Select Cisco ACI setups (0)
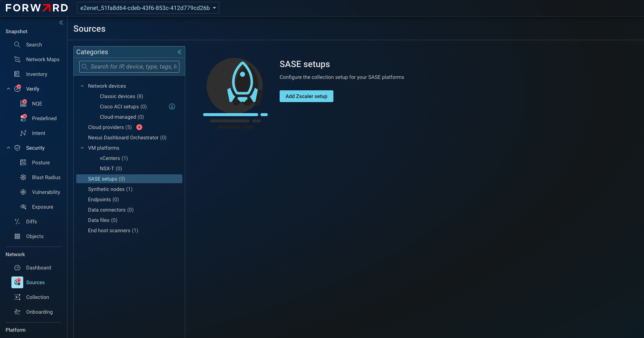 coord(123,107)
